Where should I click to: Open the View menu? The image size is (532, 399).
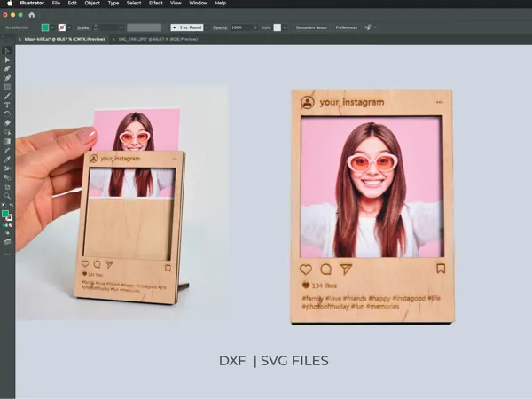(176, 3)
